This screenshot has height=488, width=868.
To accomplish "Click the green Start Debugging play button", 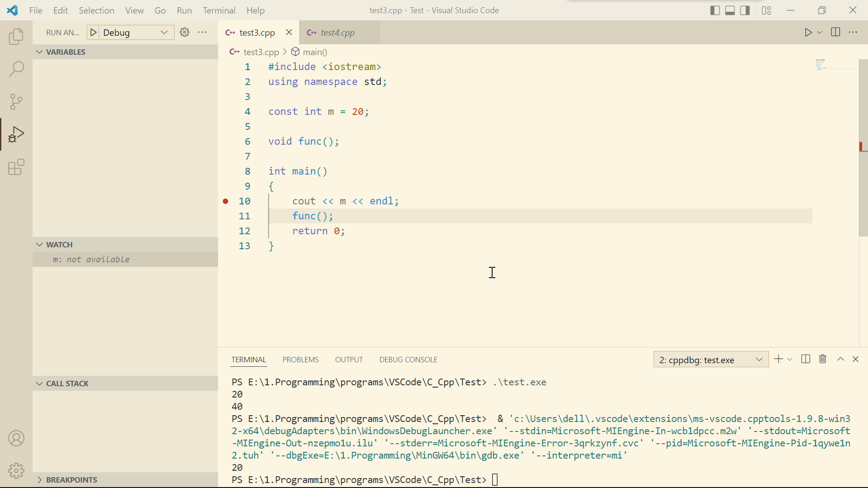I will click(93, 33).
